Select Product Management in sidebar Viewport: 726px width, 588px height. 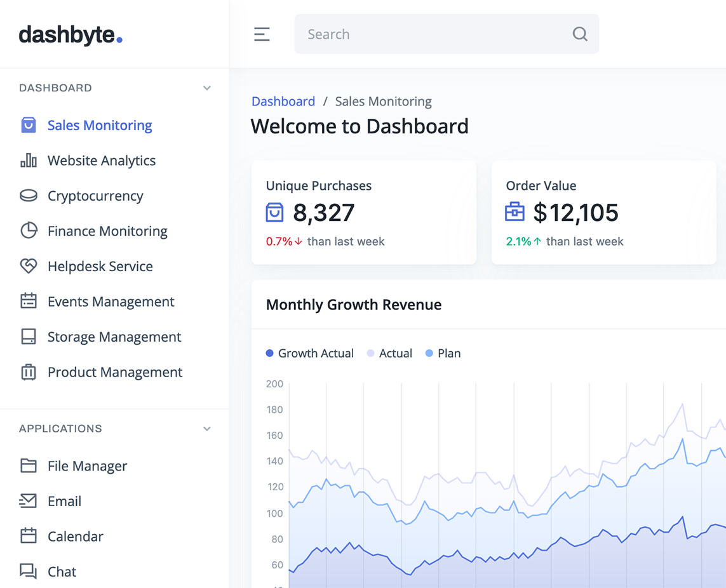click(114, 372)
